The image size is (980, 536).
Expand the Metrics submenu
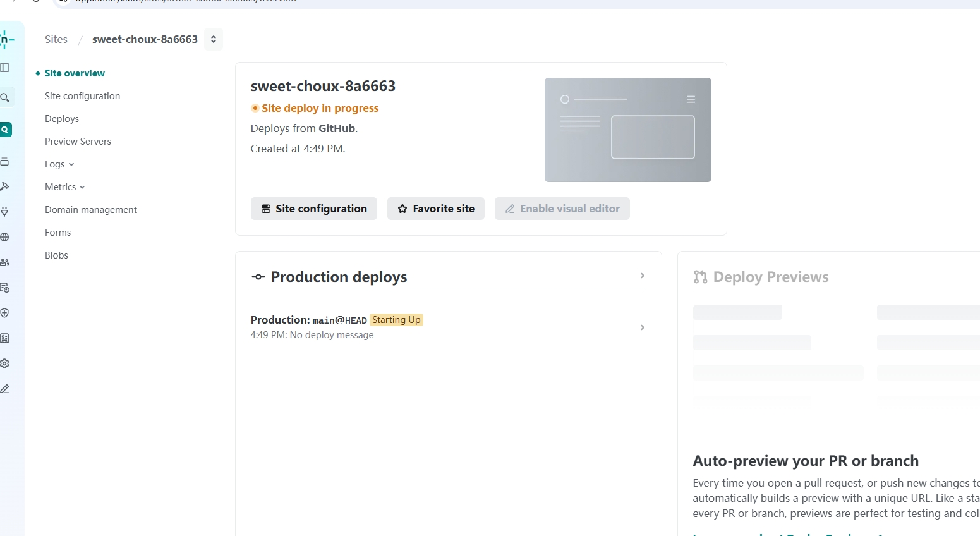coord(65,187)
